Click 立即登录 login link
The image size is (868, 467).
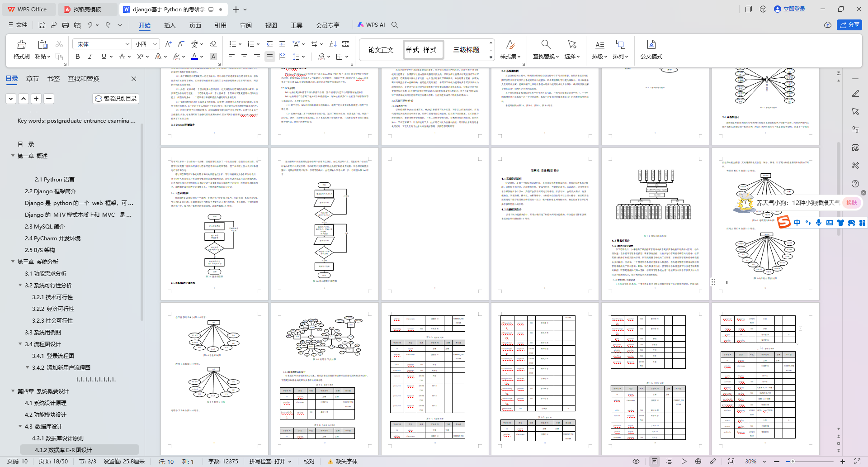pos(790,9)
